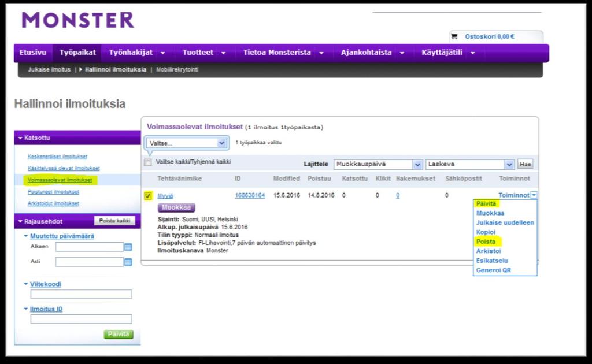Expand the Tuotteet menu arrow
The width and height of the screenshot is (592, 364).
click(224, 53)
